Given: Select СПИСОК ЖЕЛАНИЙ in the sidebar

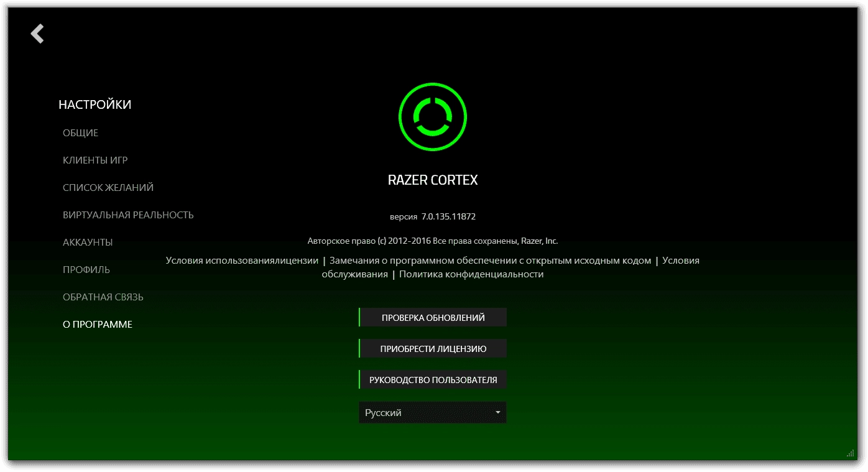Looking at the screenshot, I should (x=108, y=188).
